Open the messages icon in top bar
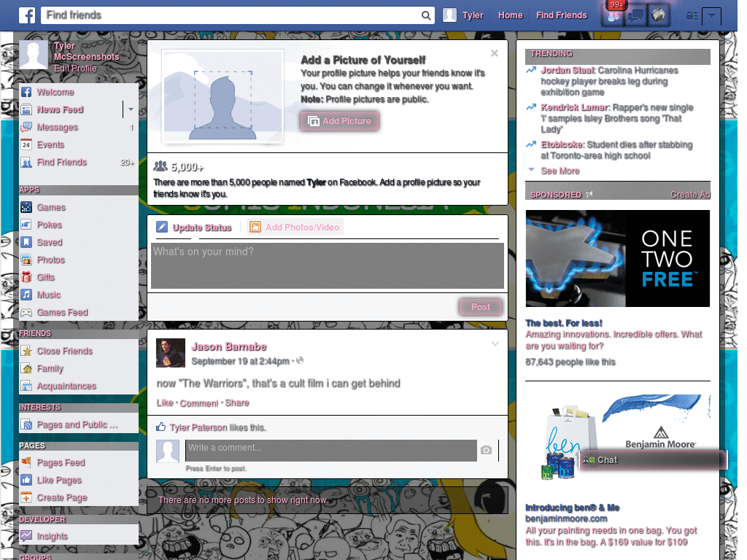This screenshot has height=560, width=747. [635, 15]
